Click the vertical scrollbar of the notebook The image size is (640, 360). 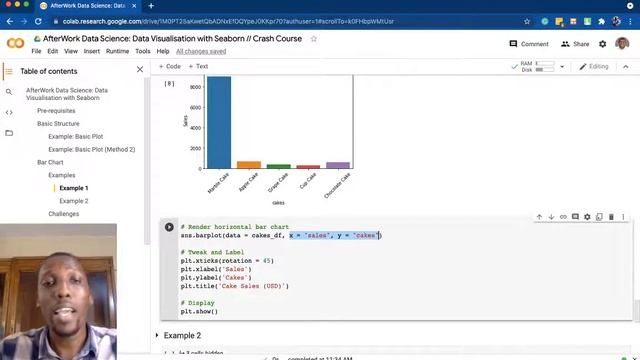(637, 310)
